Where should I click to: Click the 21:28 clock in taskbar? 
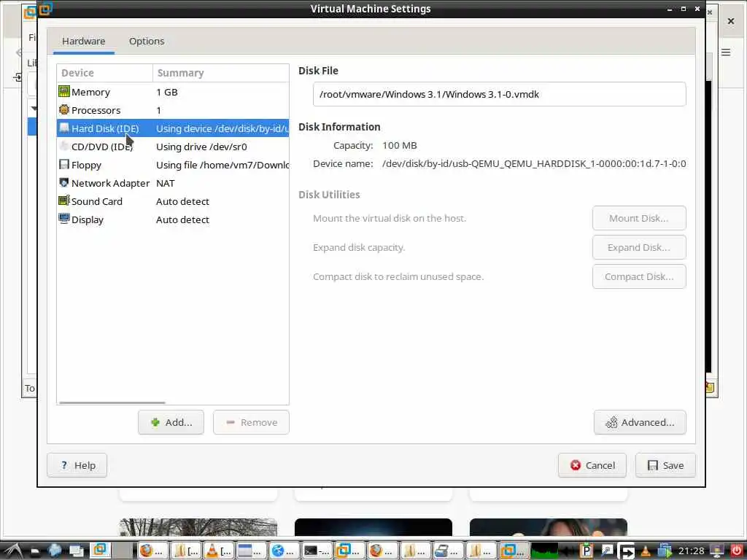point(691,551)
